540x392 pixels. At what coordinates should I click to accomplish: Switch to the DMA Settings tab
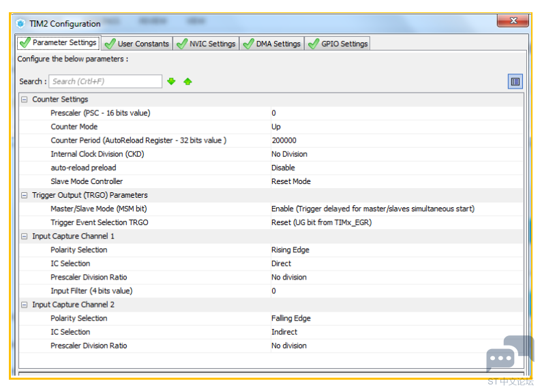pyautogui.click(x=272, y=44)
